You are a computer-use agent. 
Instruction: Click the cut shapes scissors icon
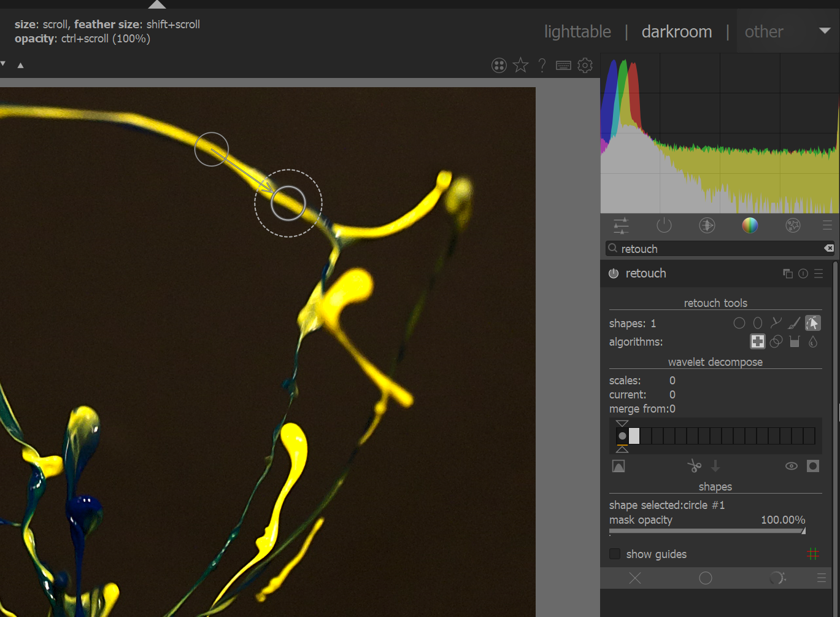click(694, 467)
